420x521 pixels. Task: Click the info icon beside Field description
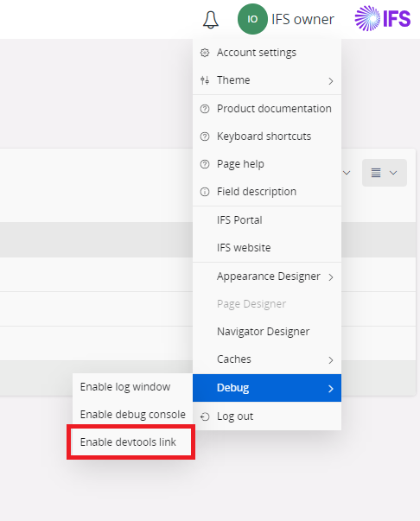pos(205,192)
